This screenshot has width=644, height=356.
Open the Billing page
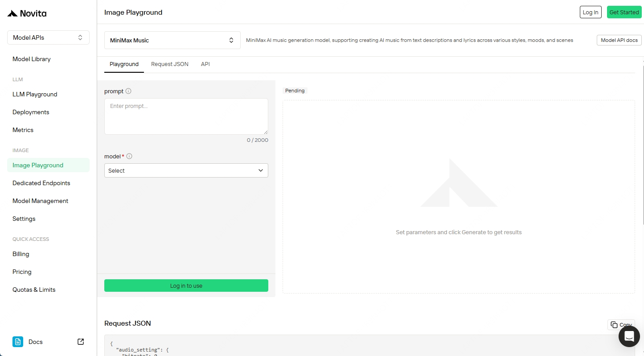tap(21, 254)
